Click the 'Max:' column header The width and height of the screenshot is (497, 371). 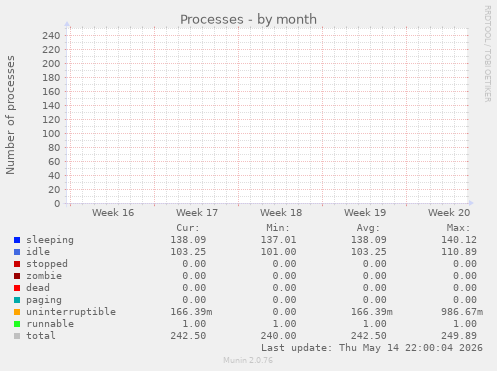tap(458, 228)
